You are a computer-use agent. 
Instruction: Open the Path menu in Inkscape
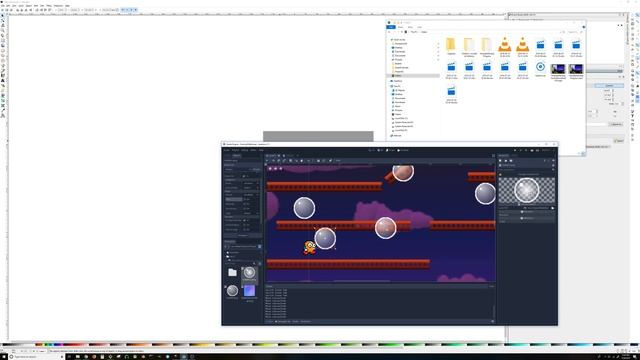pos(36,6)
